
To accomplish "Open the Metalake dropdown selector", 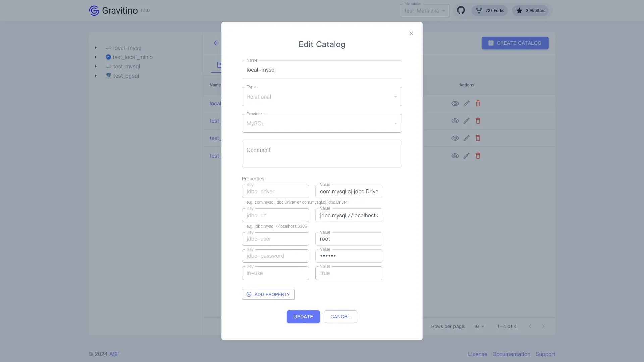I will click(x=425, y=11).
